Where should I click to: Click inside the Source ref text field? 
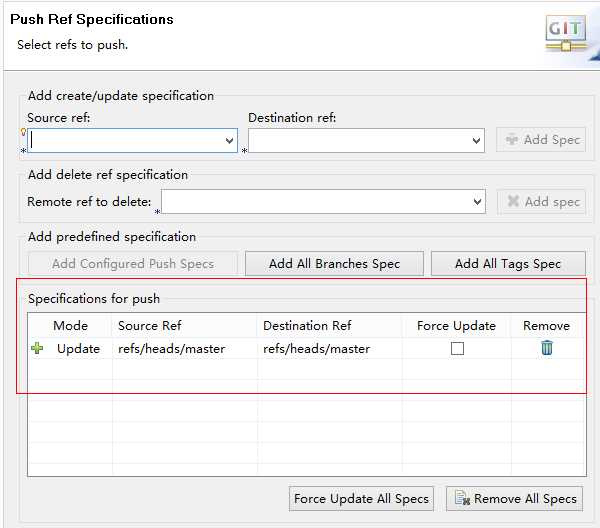[x=125, y=142]
